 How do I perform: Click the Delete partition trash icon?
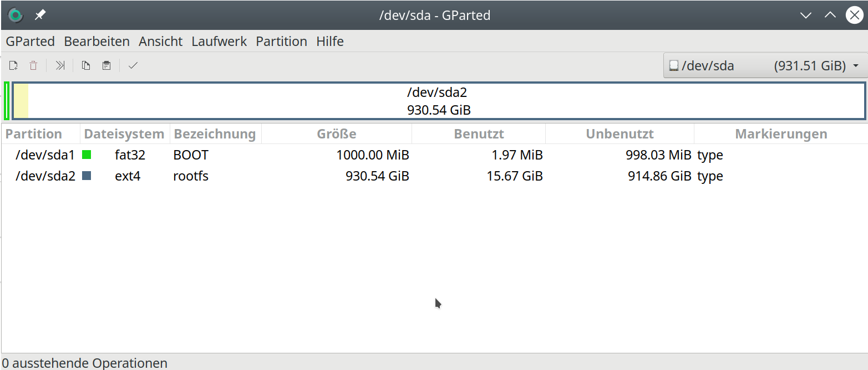(33, 66)
